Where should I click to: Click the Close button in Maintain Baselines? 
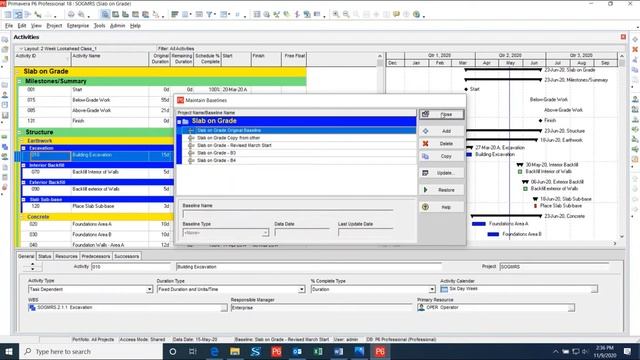pyautogui.click(x=441, y=114)
